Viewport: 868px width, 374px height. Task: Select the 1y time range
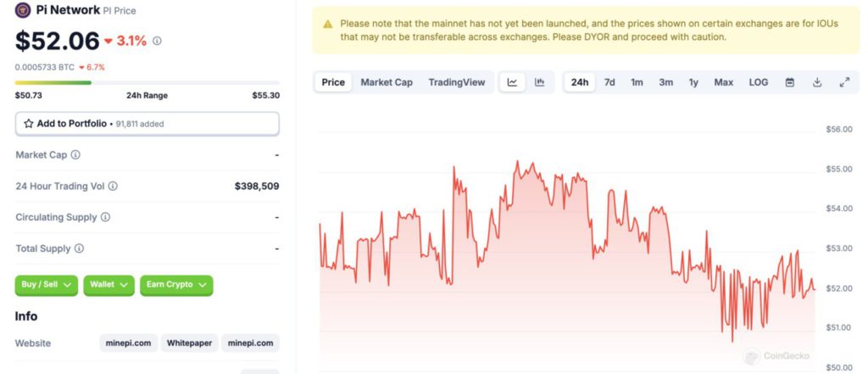[693, 82]
